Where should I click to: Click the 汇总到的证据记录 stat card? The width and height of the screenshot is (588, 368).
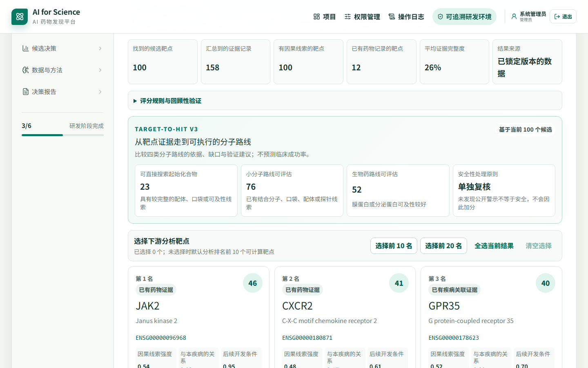pos(236,62)
